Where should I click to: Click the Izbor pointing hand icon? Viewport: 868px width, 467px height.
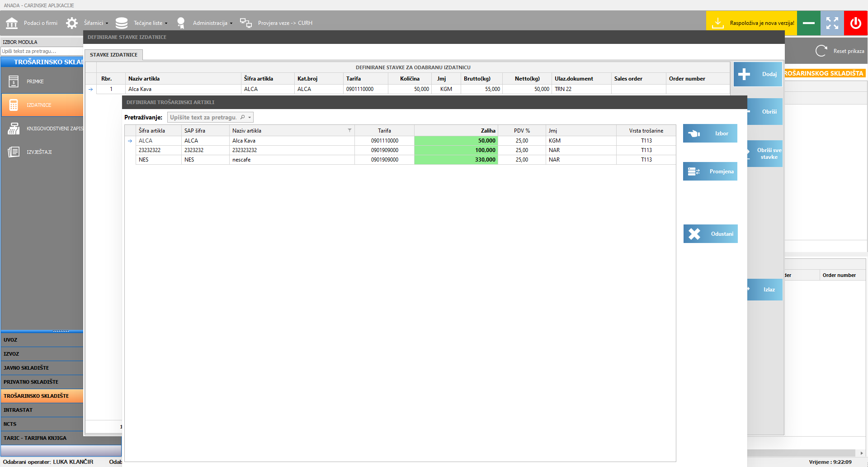click(x=694, y=133)
